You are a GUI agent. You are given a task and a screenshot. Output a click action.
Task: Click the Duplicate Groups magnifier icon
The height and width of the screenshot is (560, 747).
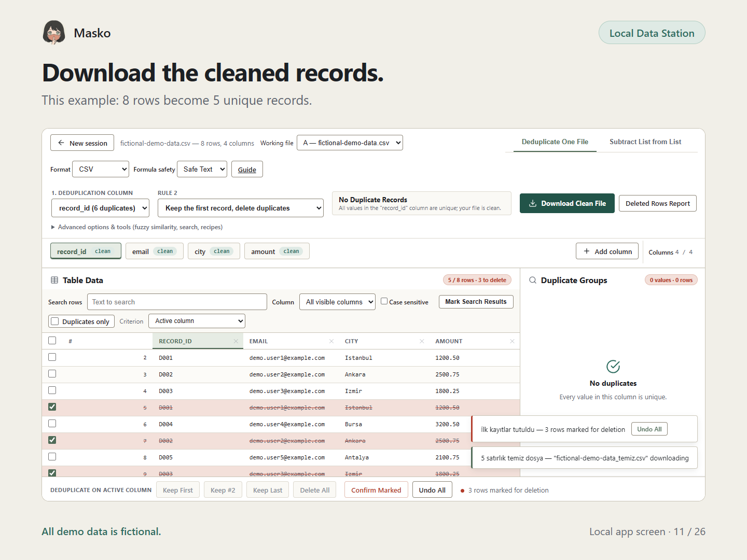pos(533,280)
